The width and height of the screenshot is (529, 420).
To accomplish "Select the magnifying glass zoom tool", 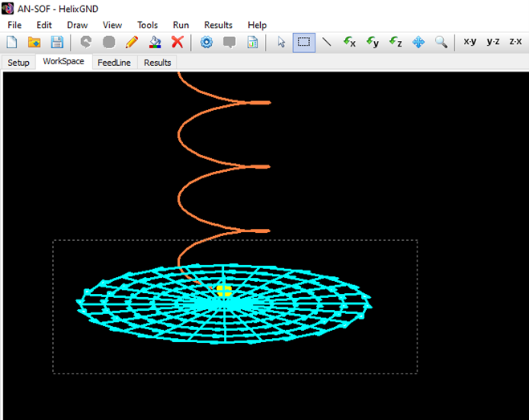I will pyautogui.click(x=442, y=43).
